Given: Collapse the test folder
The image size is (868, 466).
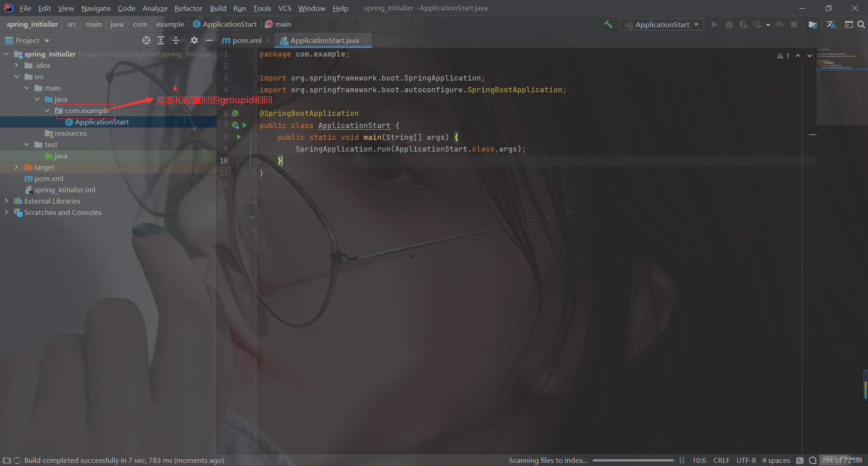Looking at the screenshot, I should pos(27,144).
